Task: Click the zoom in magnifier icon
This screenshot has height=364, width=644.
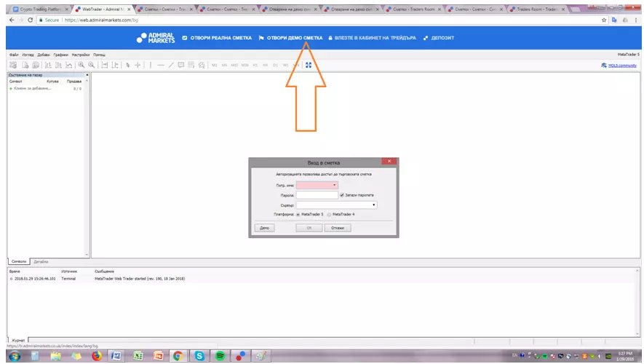Action: tap(82, 65)
